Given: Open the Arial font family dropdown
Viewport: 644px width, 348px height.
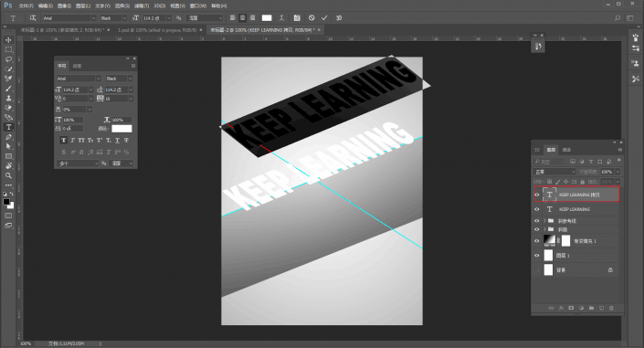Looking at the screenshot, I should pos(69,18).
